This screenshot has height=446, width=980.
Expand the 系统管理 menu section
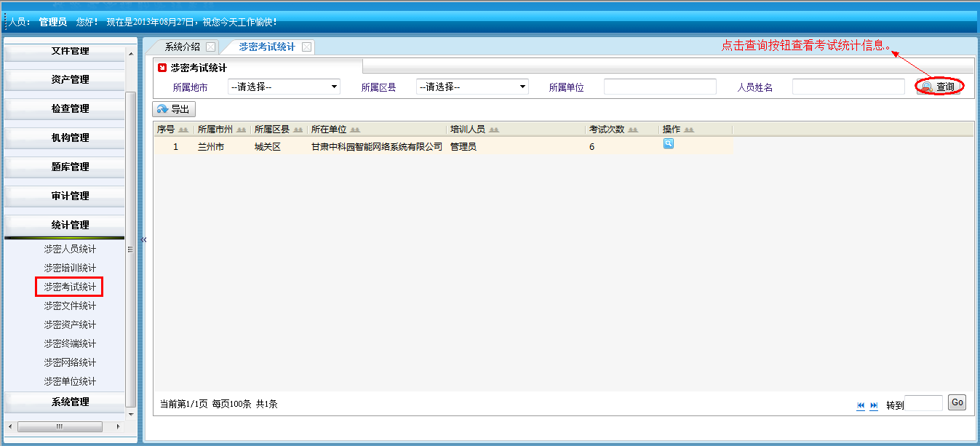(65, 402)
